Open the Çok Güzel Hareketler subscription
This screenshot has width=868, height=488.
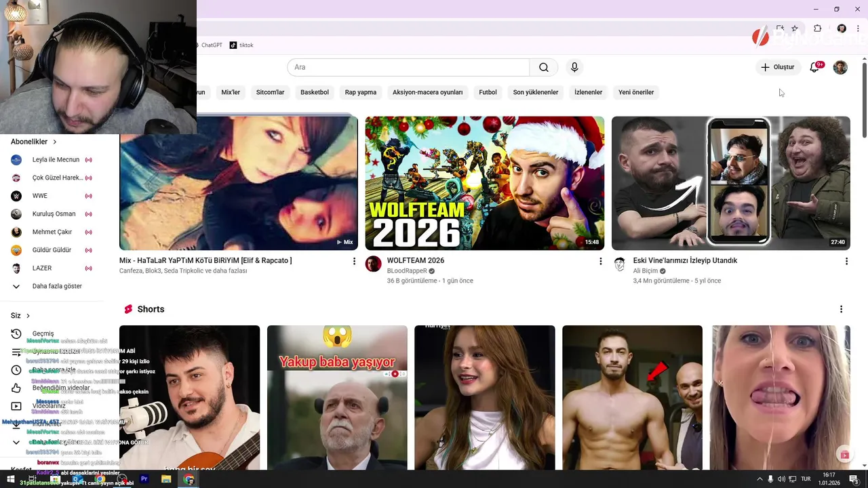52,178
